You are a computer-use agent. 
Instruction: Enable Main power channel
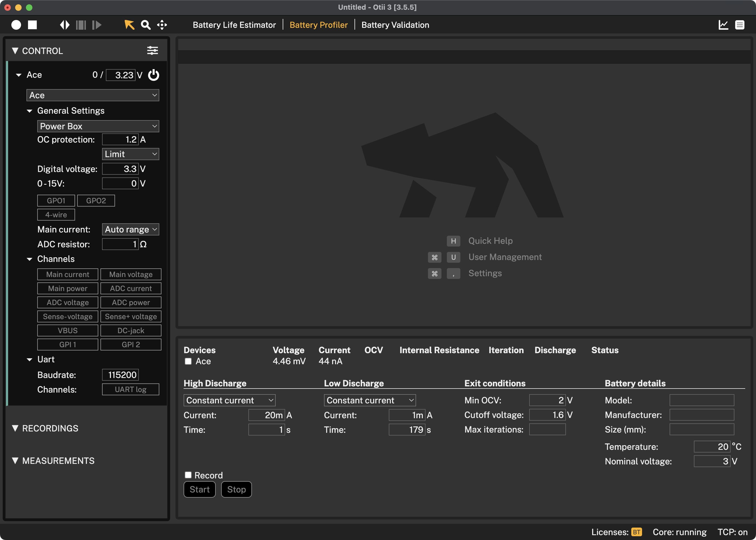[x=68, y=288]
